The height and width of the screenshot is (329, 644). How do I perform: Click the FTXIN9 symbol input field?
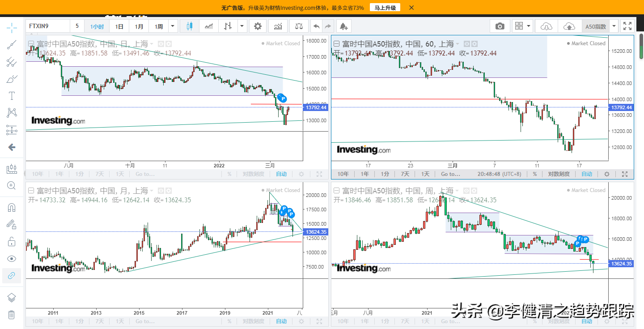click(x=48, y=26)
